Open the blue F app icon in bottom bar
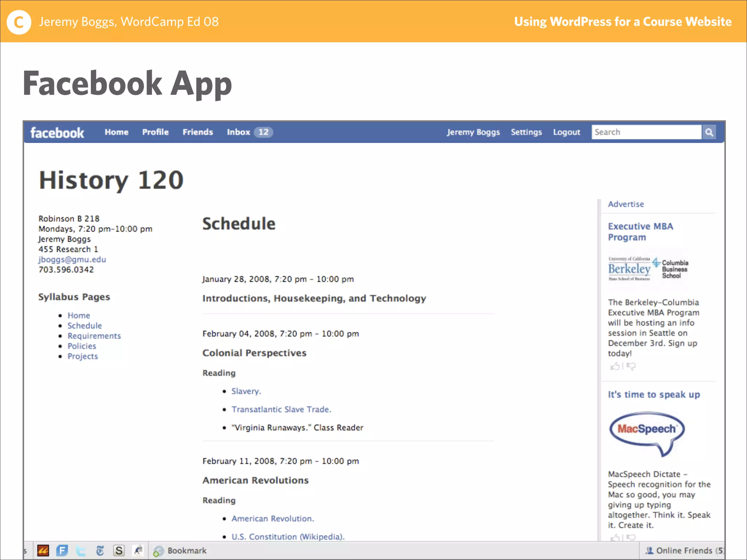747x560 pixels. coord(62,551)
